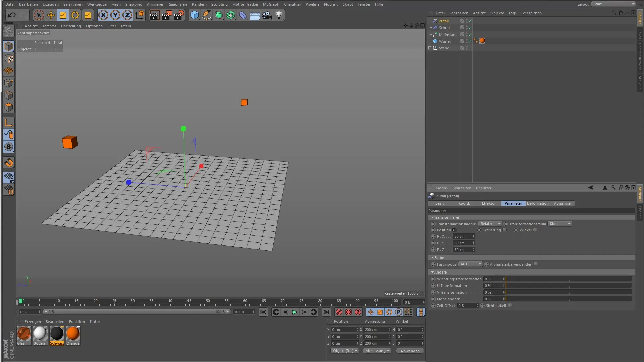Select the Scale tool
The width and height of the screenshot is (644, 362).
click(x=63, y=15)
